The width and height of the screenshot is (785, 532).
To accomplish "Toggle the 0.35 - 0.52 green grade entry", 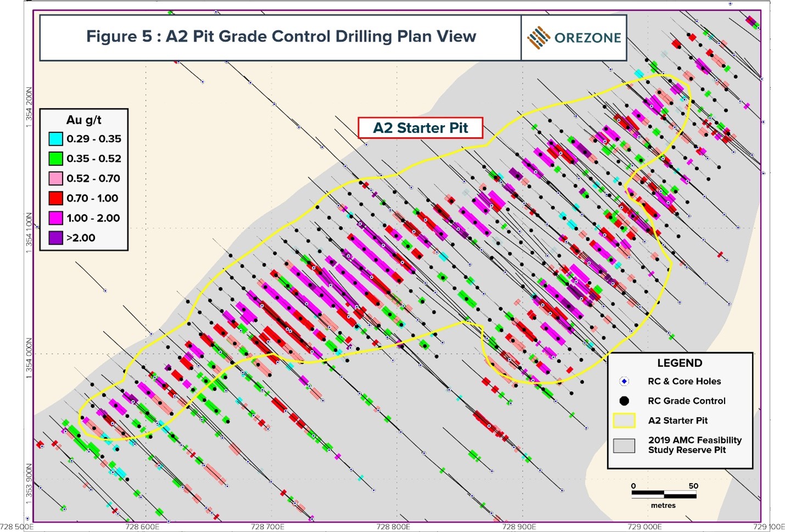I will 55,159.
